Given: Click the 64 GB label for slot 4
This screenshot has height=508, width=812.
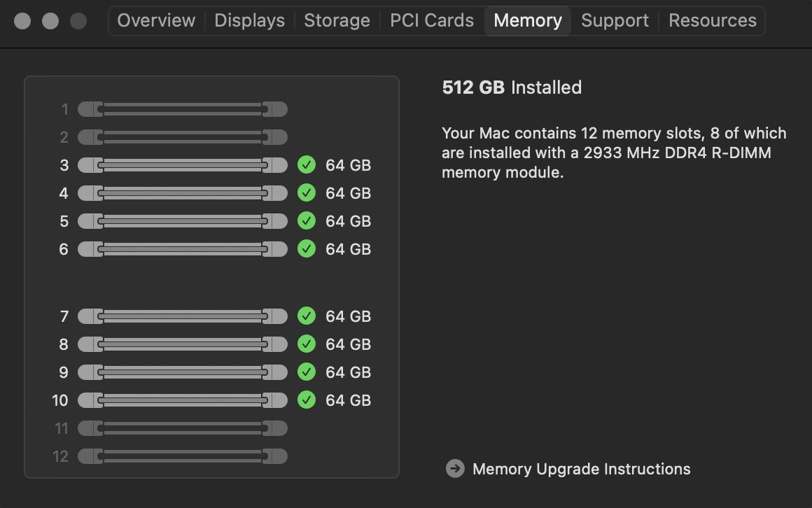Looking at the screenshot, I should tap(348, 193).
